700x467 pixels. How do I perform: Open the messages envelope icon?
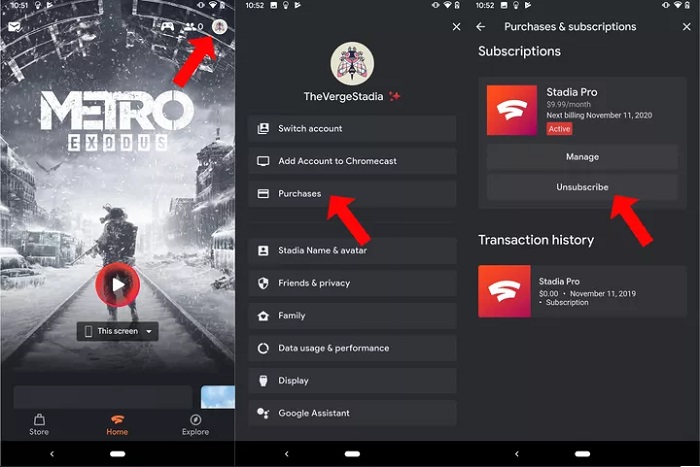(14, 27)
